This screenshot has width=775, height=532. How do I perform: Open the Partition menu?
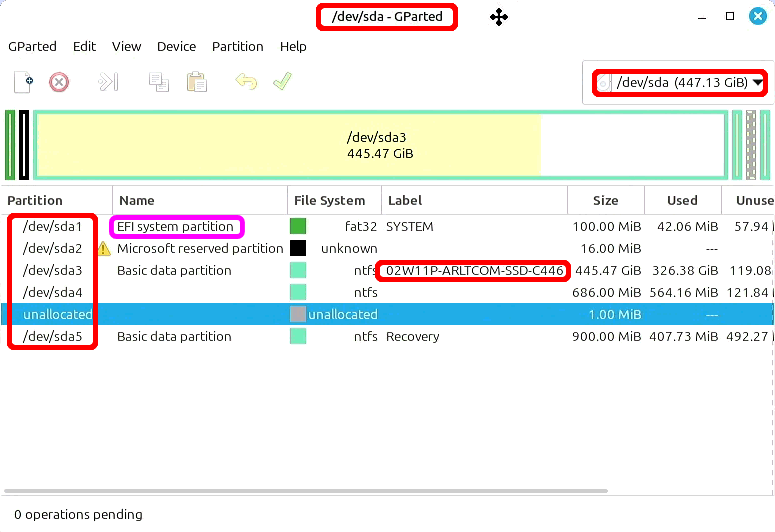237,46
